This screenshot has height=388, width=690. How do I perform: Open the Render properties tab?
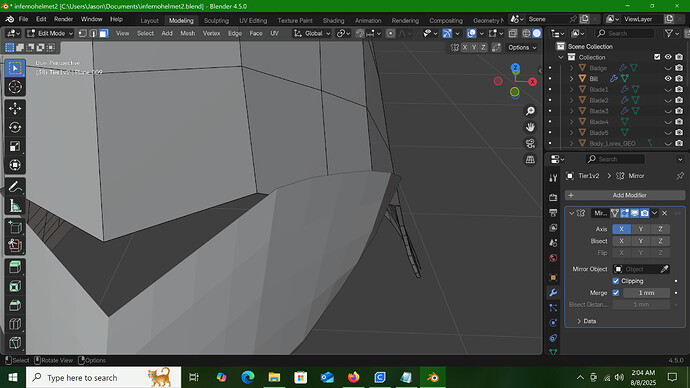click(553, 198)
